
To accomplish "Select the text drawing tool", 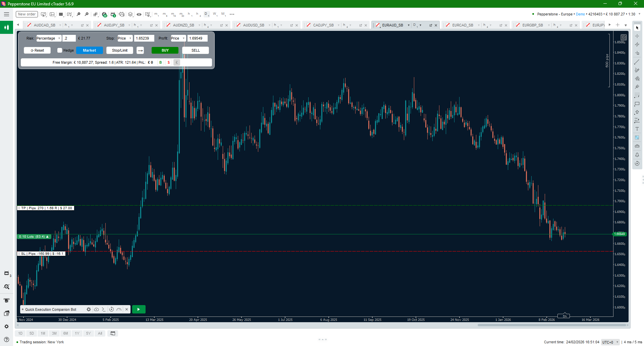I will coord(637,129).
